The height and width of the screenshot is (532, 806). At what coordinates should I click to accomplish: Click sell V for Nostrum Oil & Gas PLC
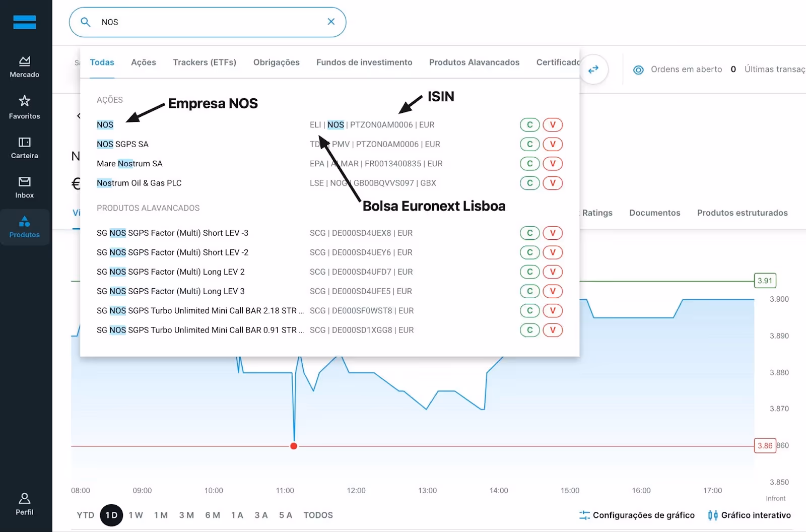coord(553,183)
